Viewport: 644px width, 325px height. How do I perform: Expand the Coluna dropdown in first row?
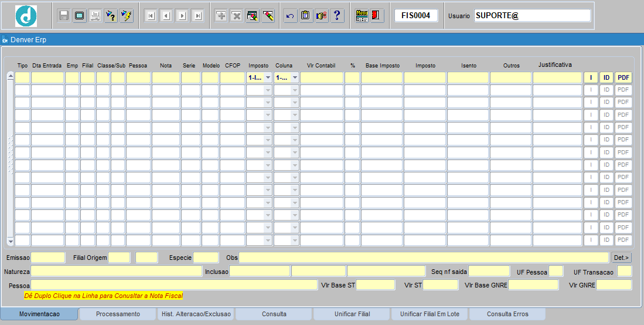[x=295, y=77]
